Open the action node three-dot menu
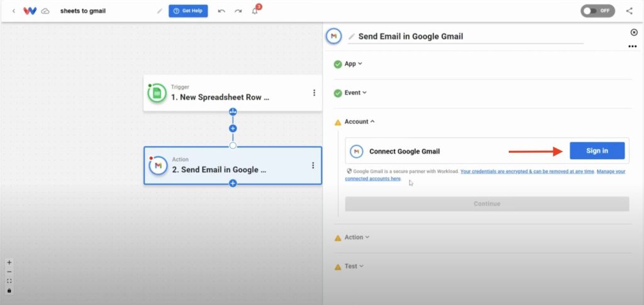Screen dimensions: 644x305 (x=313, y=165)
